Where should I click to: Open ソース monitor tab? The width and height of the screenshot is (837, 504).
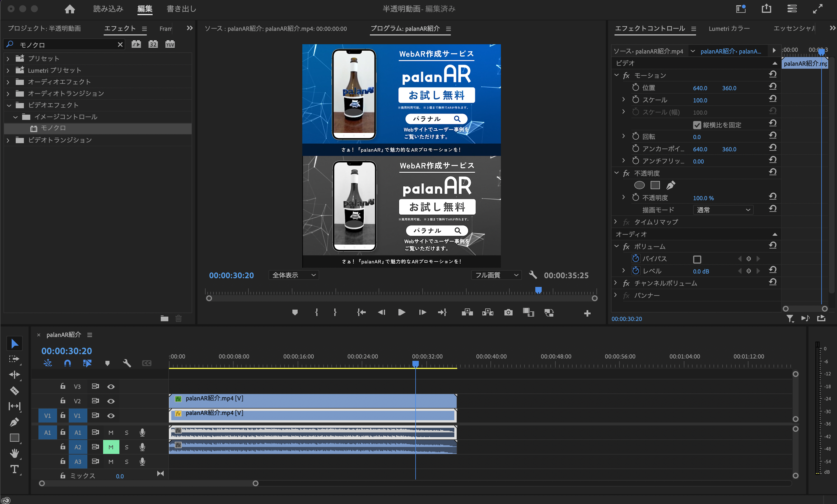click(x=276, y=29)
